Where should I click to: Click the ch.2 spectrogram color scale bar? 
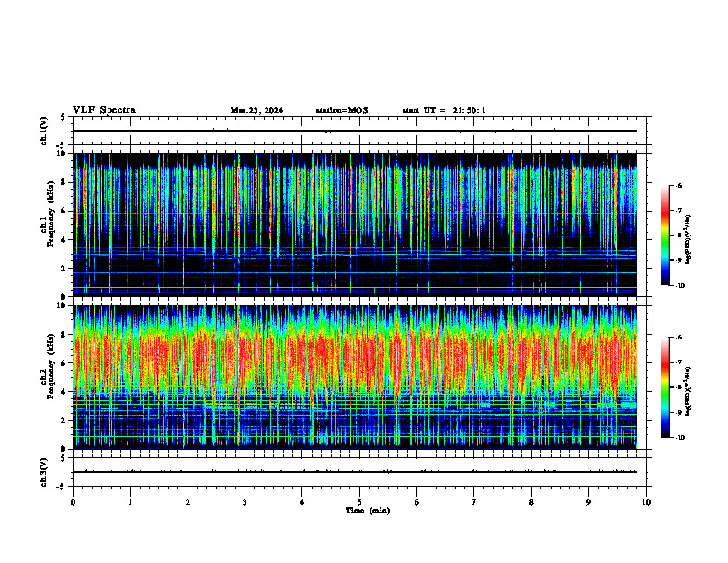point(665,387)
